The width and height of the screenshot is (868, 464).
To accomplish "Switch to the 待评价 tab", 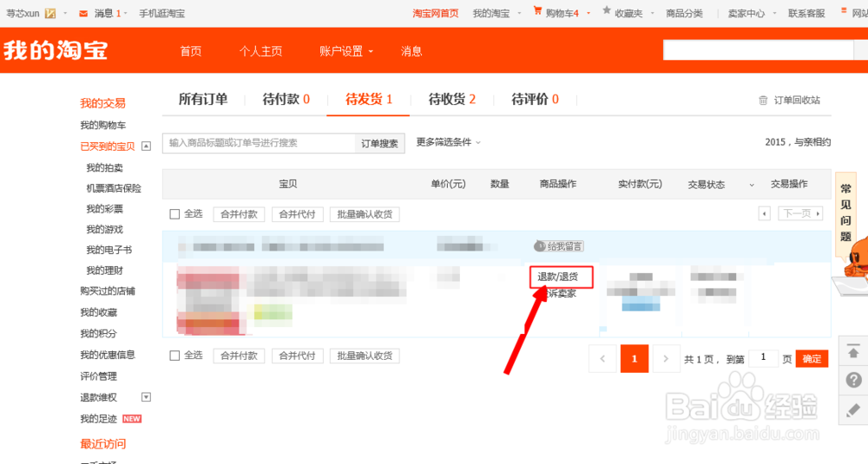I will [535, 100].
